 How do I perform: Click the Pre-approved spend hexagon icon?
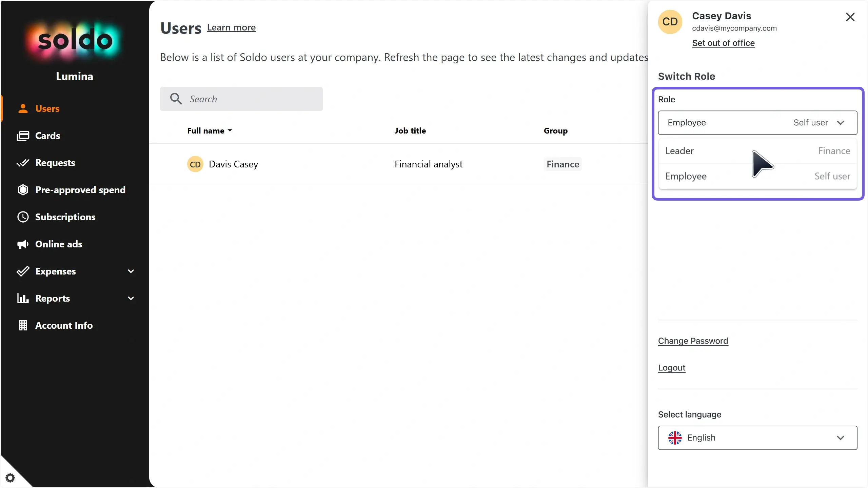pyautogui.click(x=23, y=190)
